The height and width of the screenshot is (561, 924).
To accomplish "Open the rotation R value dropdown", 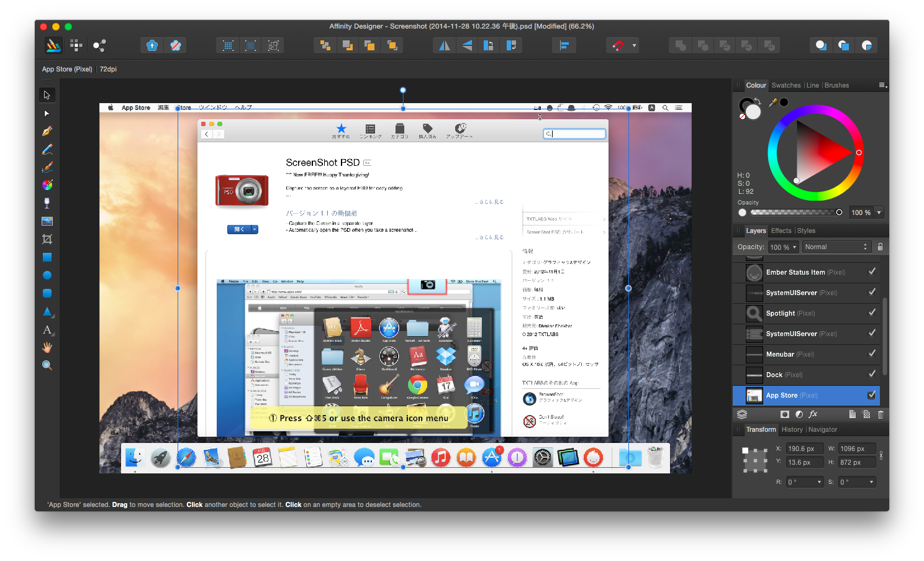I will coord(819,482).
